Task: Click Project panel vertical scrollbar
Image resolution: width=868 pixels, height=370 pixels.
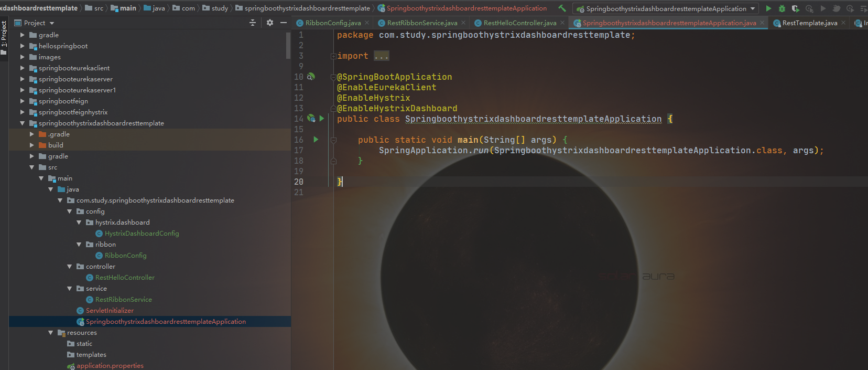Action: (x=288, y=45)
